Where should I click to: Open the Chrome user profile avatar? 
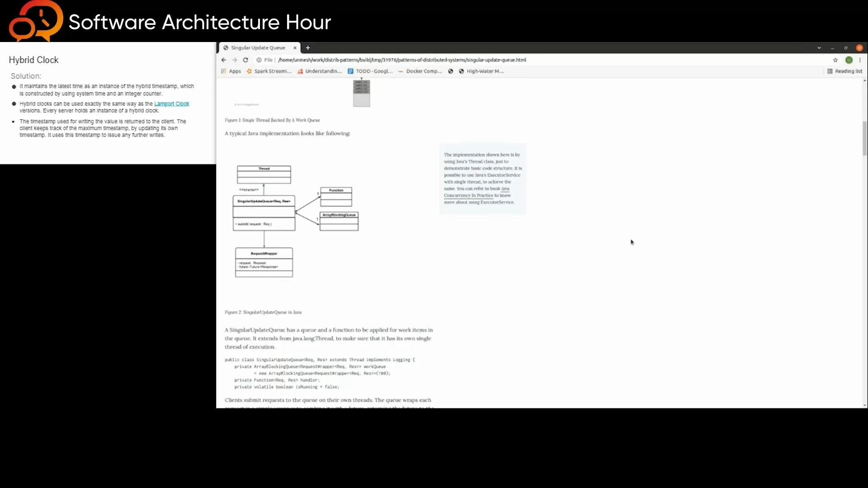pos(849,60)
